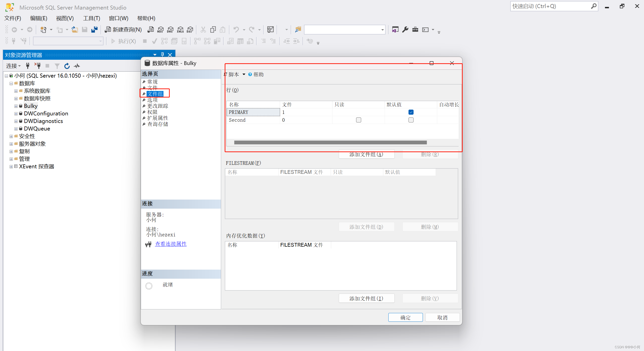Select the Second filegroup name cell
The image size is (644, 351).
(253, 120)
